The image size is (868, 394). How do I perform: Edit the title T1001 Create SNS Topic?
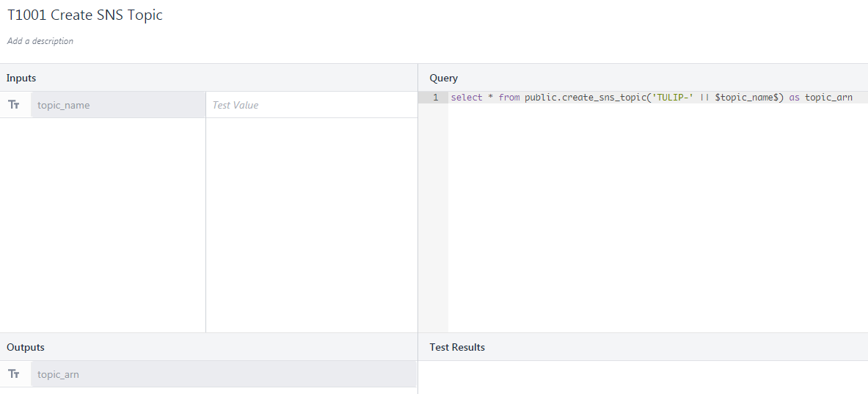(85, 15)
